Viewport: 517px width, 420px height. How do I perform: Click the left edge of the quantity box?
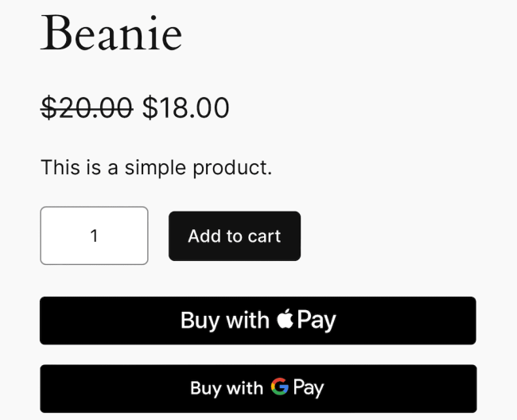(x=46, y=235)
